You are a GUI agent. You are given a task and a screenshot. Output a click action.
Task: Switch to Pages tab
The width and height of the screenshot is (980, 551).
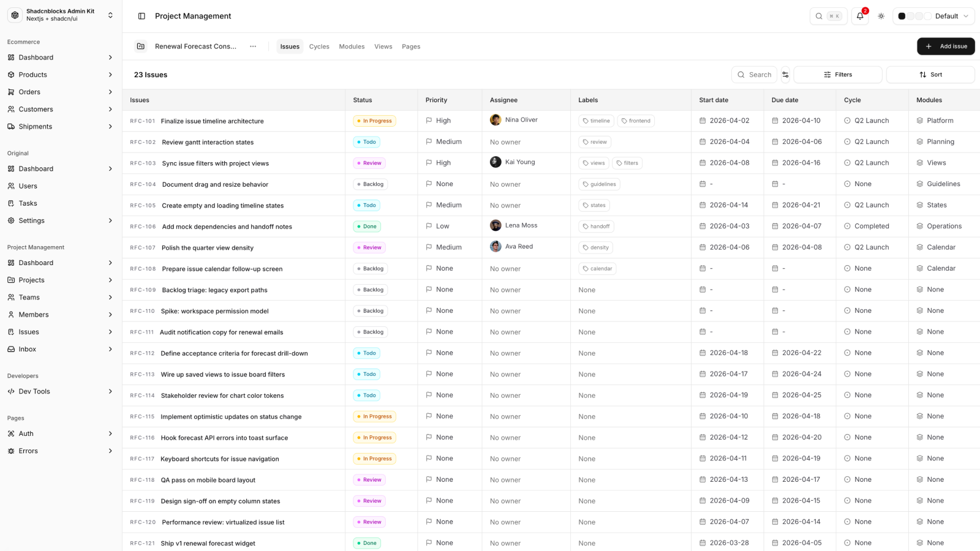pyautogui.click(x=411, y=47)
